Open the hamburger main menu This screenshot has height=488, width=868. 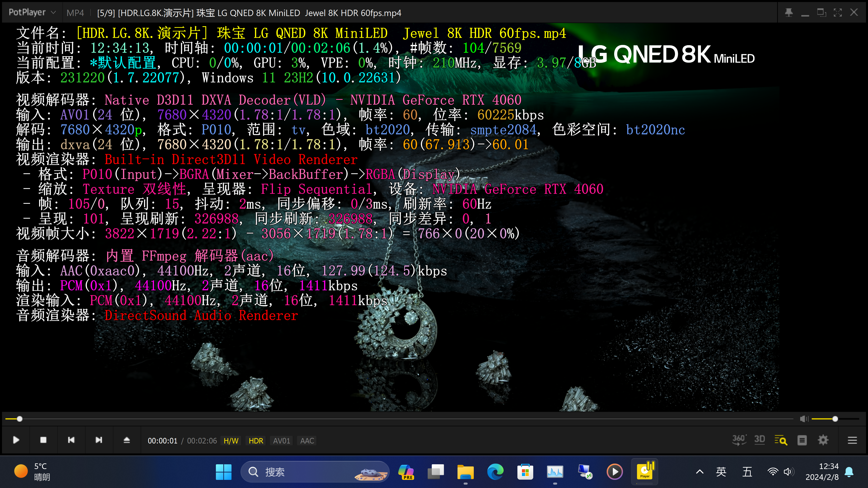852,440
